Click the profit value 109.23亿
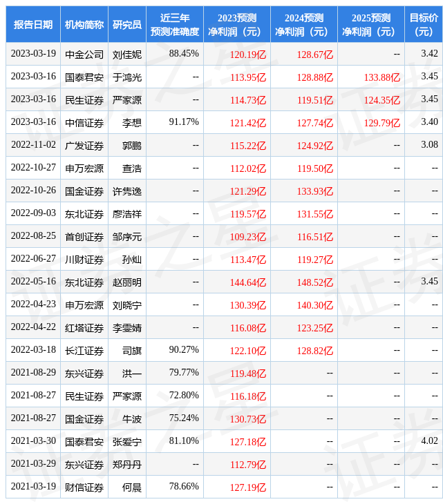443x504 pixels. [x=248, y=237]
